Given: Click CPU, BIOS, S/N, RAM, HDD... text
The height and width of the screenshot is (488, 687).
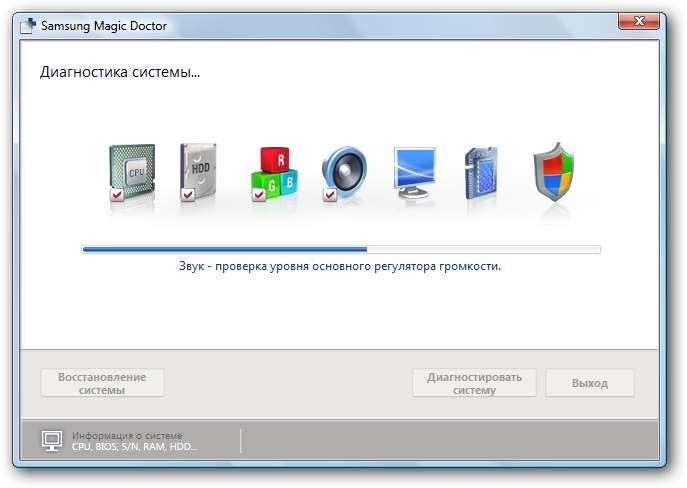Looking at the screenshot, I should coord(135,446).
